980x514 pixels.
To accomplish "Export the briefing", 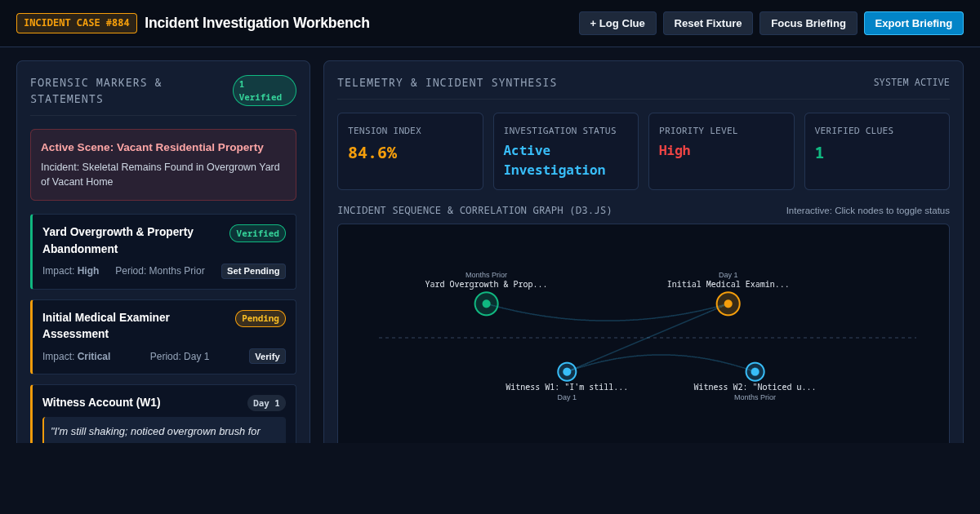I will point(914,23).
